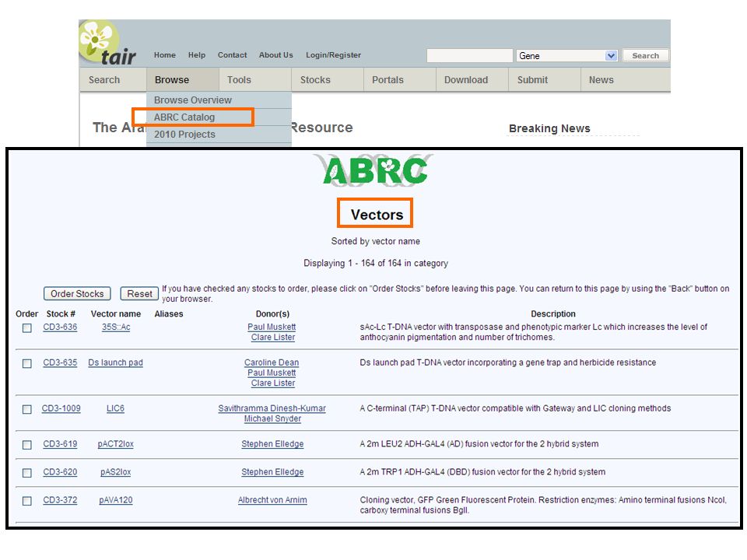Open the Submit navigation menu
The image size is (747, 560).
(545, 79)
